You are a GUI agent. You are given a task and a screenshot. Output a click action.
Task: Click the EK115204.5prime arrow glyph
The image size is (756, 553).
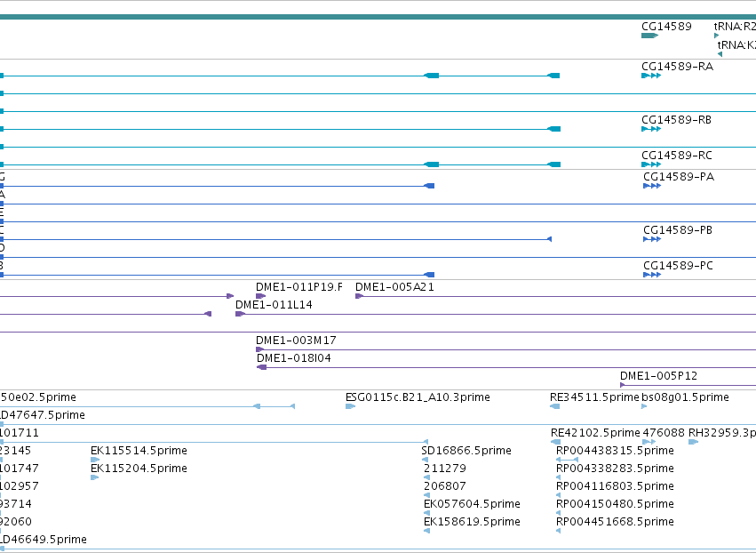click(94, 477)
